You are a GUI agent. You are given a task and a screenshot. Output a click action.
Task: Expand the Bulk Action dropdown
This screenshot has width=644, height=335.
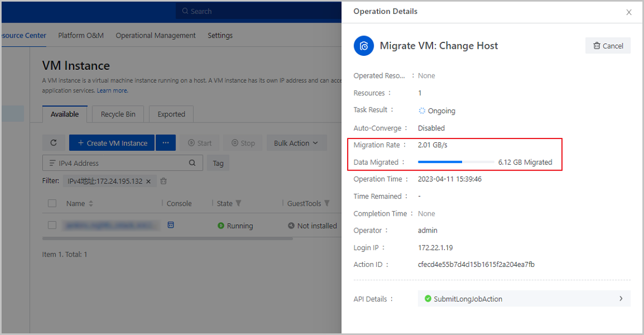point(296,143)
